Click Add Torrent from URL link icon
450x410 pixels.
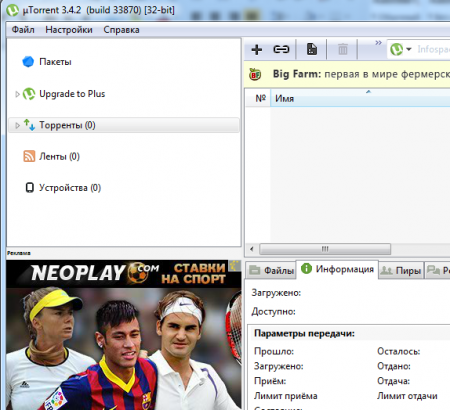pyautogui.click(x=281, y=49)
